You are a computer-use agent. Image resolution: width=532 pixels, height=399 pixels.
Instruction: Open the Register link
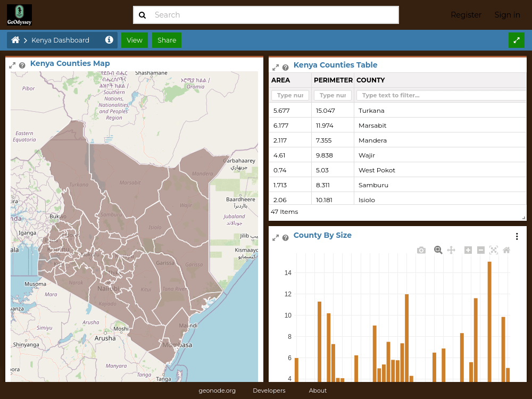coord(466,15)
